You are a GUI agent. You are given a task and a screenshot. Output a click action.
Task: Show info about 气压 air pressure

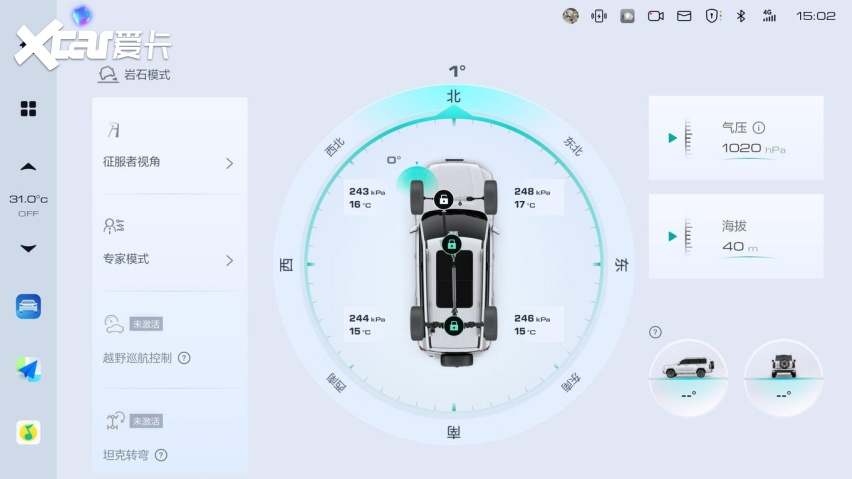point(759,128)
